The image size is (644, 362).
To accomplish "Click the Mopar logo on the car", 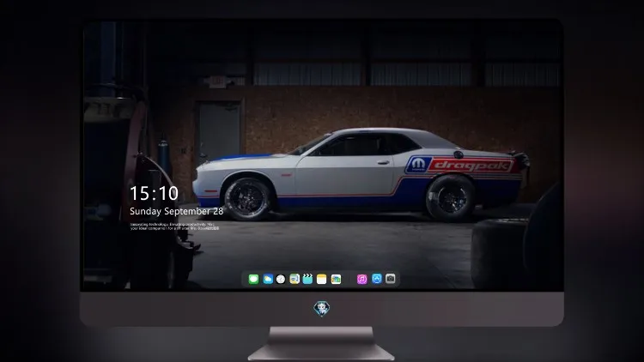I will click(x=418, y=165).
